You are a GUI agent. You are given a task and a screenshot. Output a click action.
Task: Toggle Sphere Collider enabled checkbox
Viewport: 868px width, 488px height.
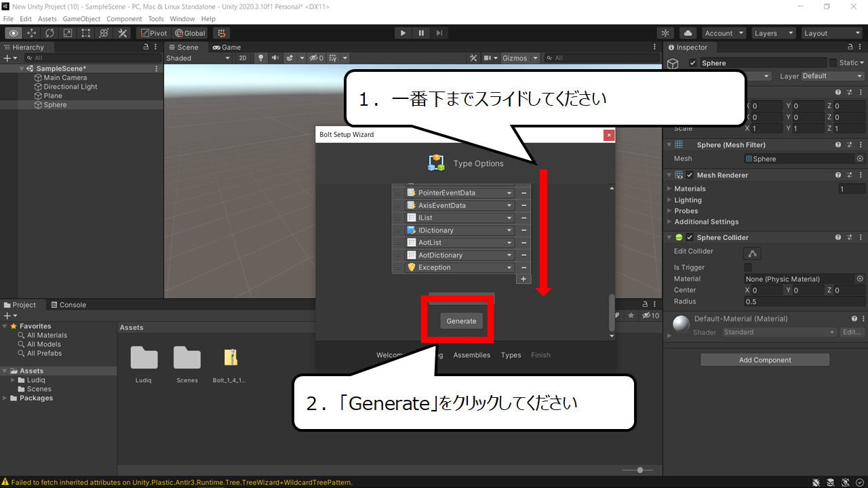point(690,238)
